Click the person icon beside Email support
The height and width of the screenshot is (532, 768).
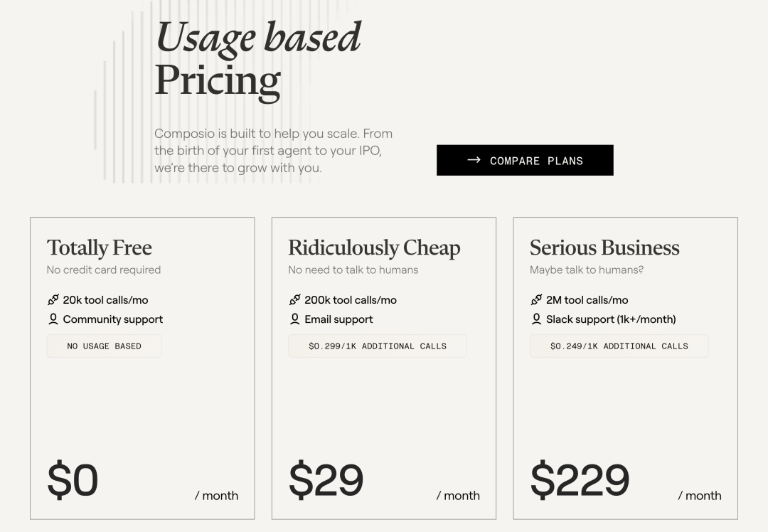point(294,319)
